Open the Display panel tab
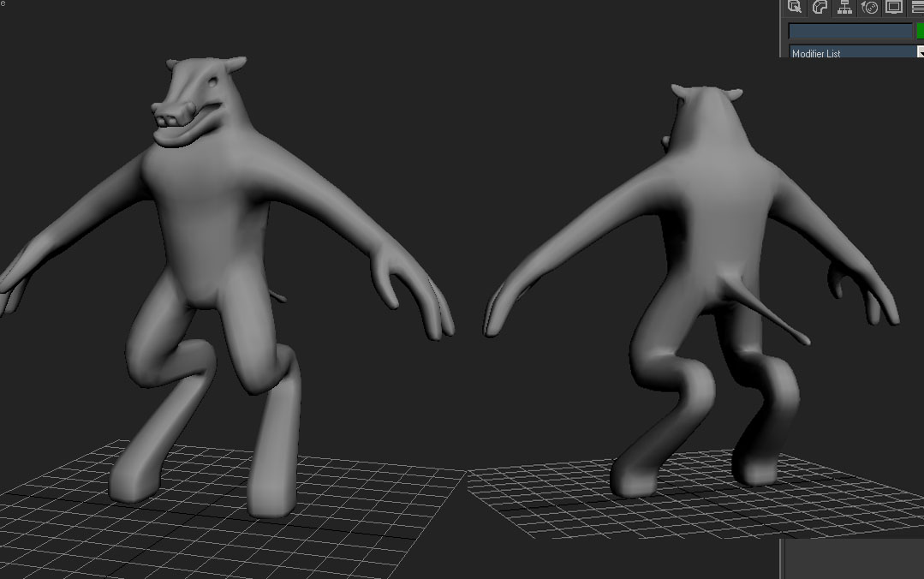Screen dimensions: 924x579 [894, 7]
